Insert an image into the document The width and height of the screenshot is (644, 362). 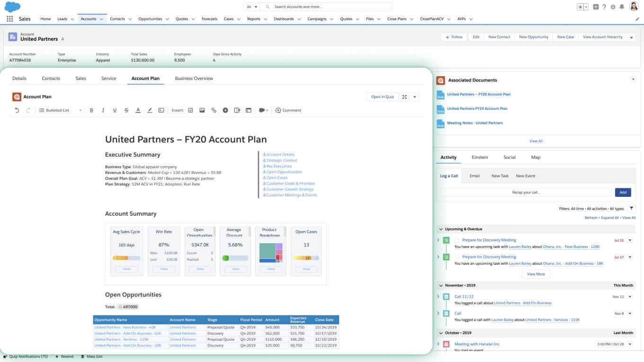coord(202,110)
